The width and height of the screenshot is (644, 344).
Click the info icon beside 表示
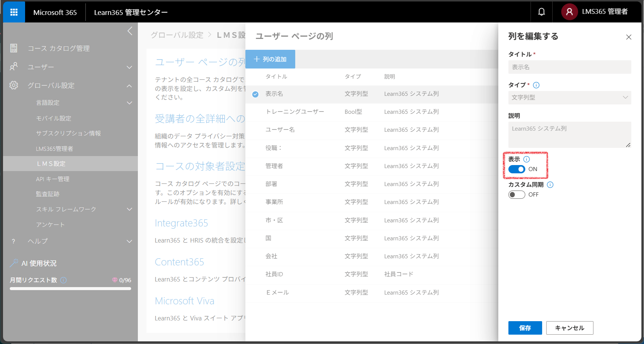click(526, 159)
